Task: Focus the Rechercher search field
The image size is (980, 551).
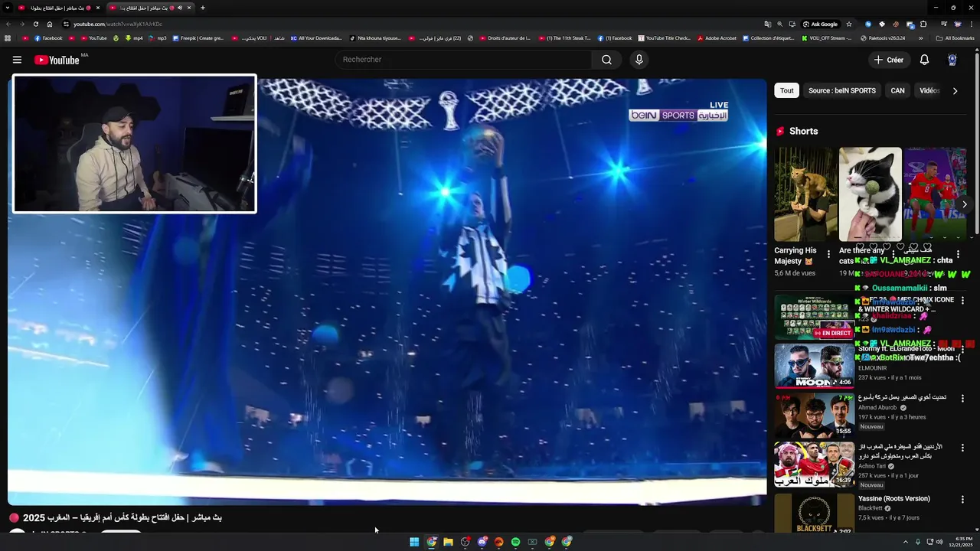Action: [x=463, y=60]
